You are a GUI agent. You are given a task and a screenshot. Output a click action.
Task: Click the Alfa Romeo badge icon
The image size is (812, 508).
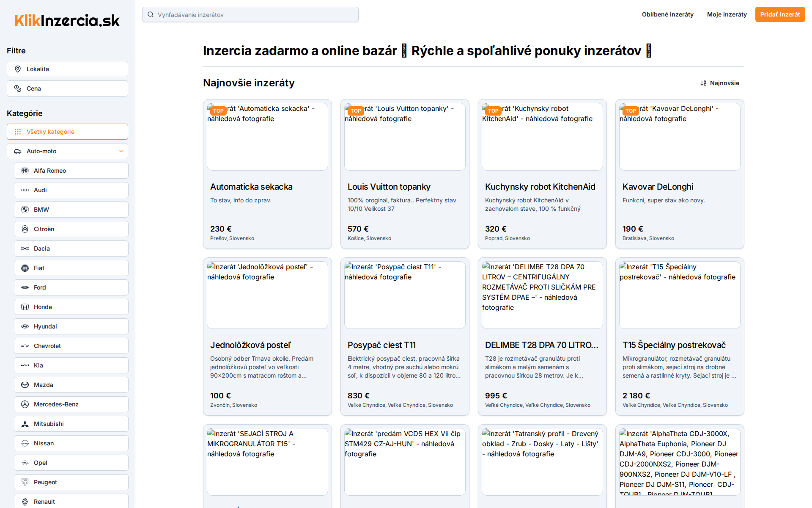[x=25, y=171]
